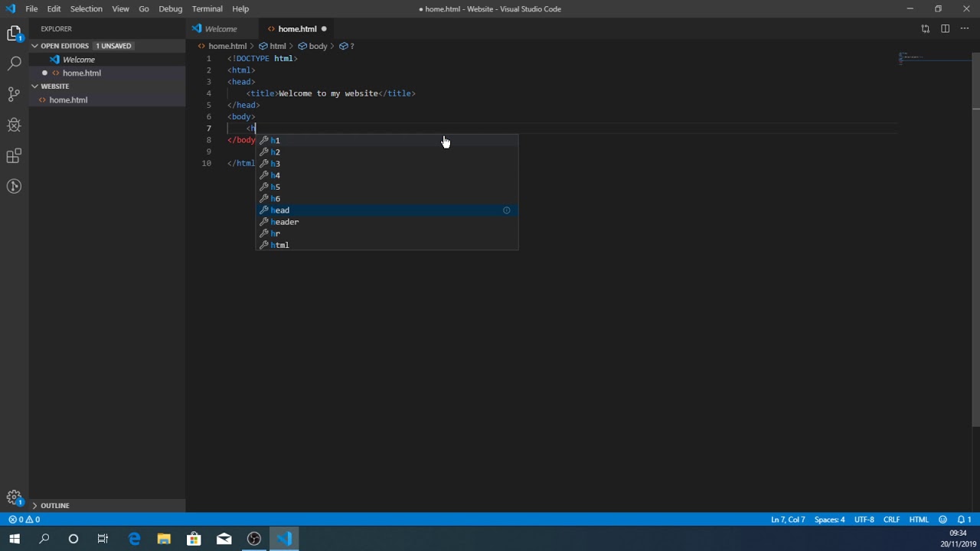Image resolution: width=980 pixels, height=551 pixels.
Task: Open the Debug view icon
Action: (14, 125)
